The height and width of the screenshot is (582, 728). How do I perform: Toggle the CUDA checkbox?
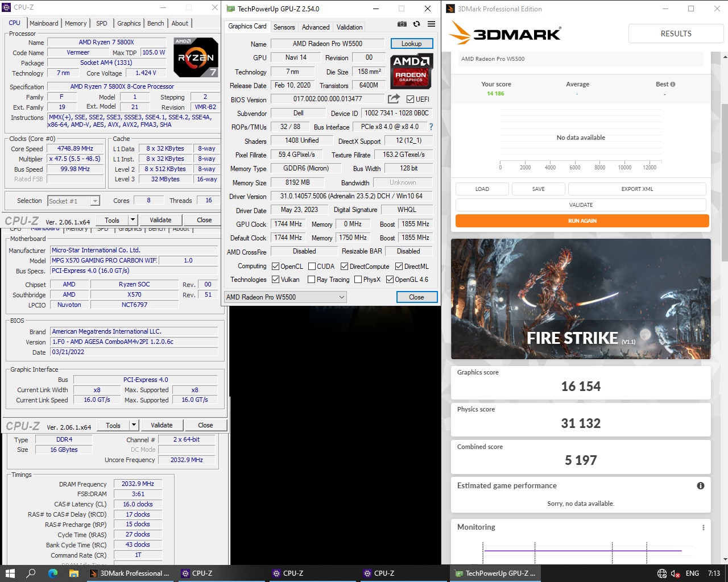[x=312, y=266]
